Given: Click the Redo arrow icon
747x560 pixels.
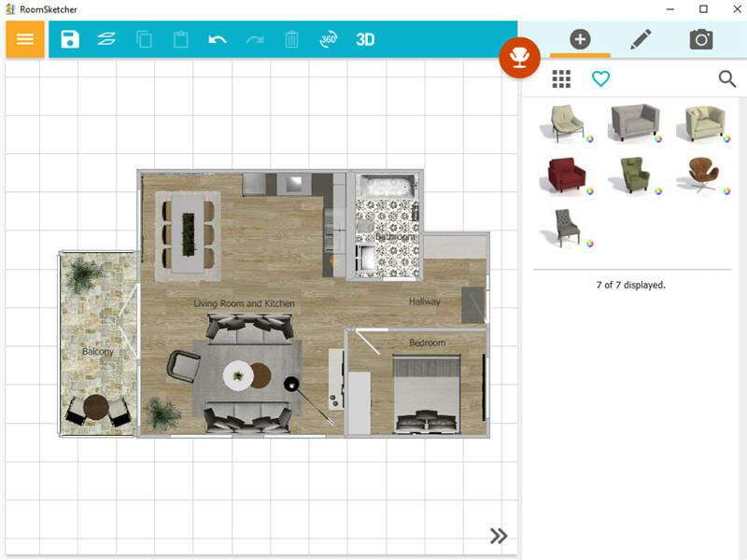Looking at the screenshot, I should click(x=254, y=39).
